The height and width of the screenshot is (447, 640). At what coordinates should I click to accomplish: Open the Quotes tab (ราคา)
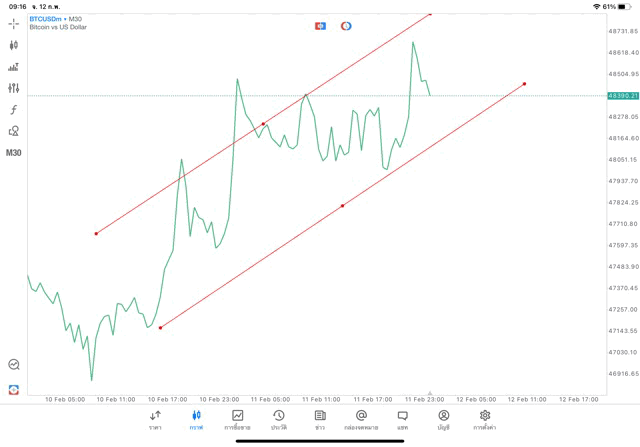pos(155,419)
